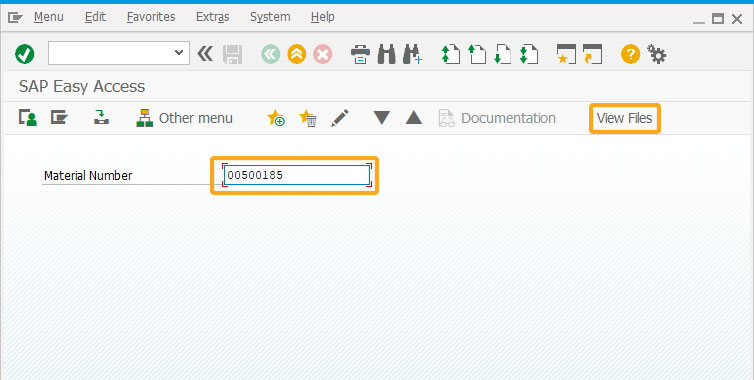The image size is (754, 380).
Task: Click the Documentation button
Action: pos(497,118)
